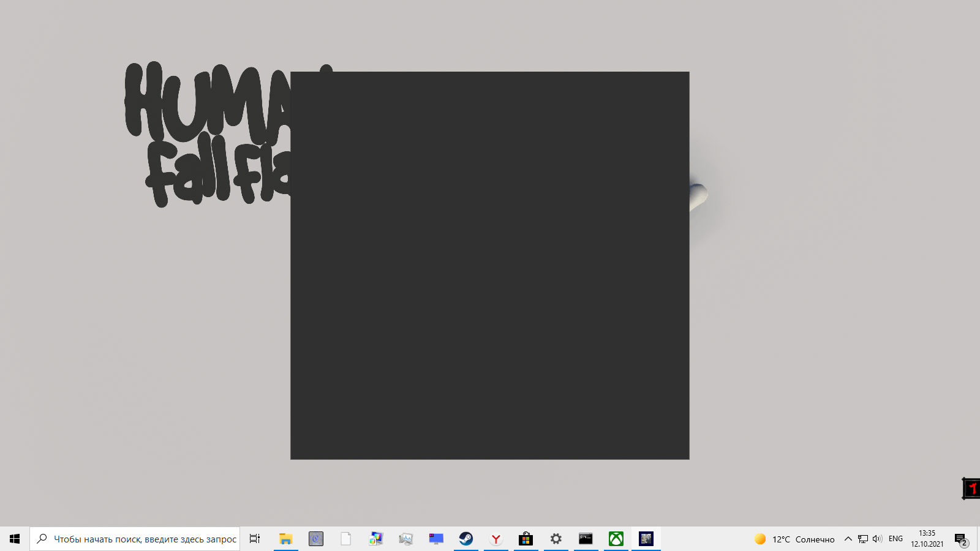Open Task View on the taskbar
Viewport: 980px width, 551px height.
[255, 539]
